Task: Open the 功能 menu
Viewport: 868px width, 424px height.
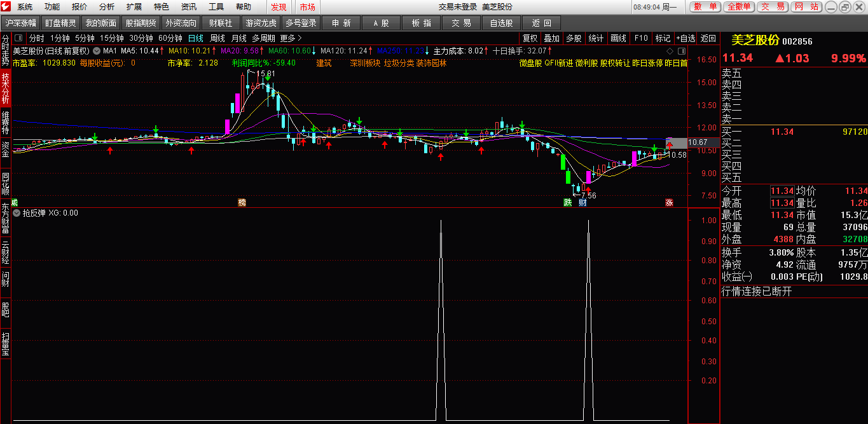Action: [x=52, y=7]
